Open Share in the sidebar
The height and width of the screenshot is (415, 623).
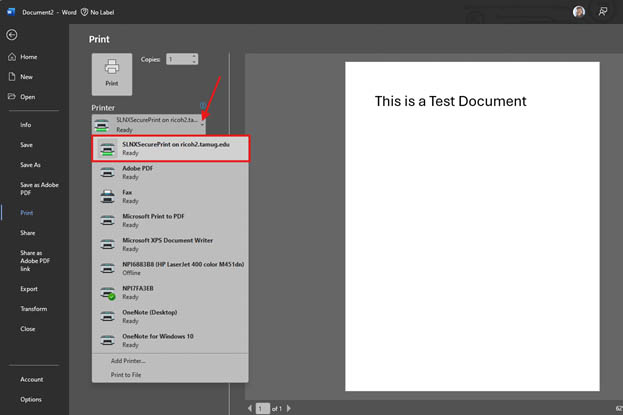[x=27, y=233]
